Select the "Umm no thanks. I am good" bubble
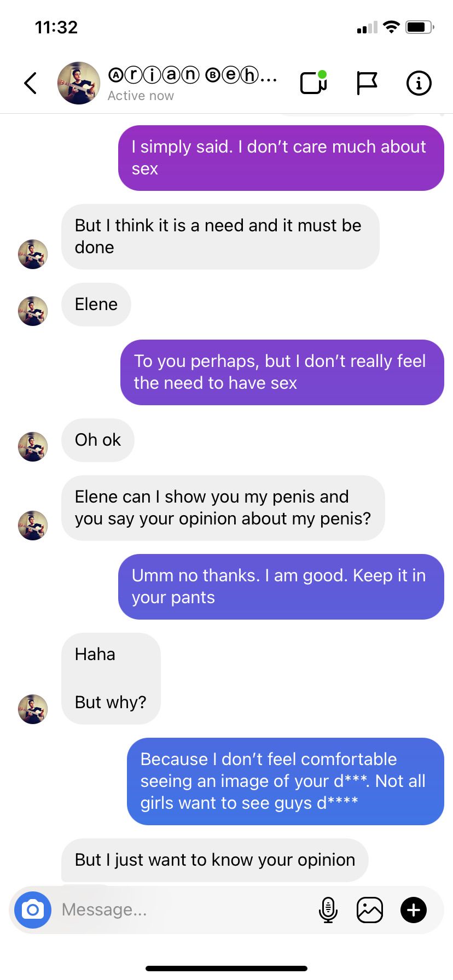 click(x=281, y=587)
